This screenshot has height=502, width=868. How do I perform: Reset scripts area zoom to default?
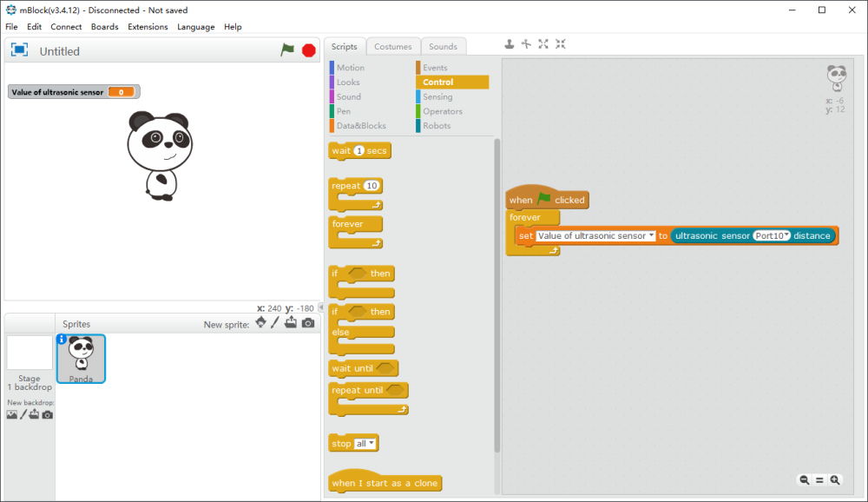coord(820,480)
